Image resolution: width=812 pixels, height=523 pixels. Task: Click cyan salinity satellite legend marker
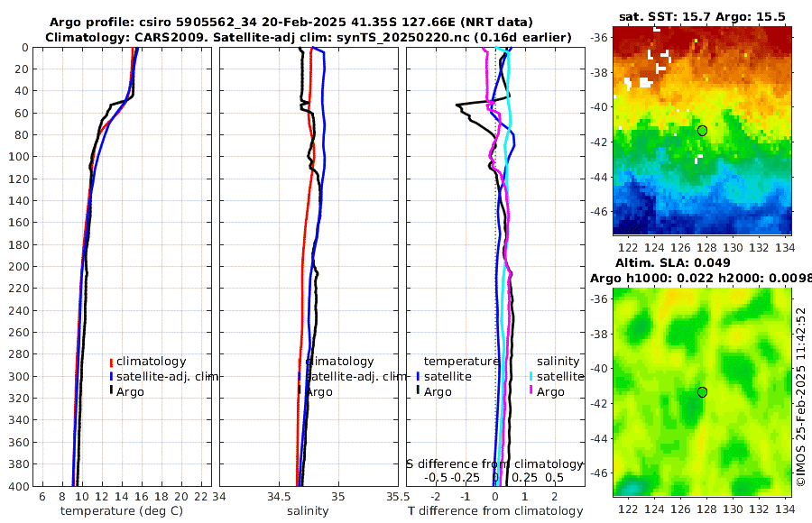pos(531,376)
